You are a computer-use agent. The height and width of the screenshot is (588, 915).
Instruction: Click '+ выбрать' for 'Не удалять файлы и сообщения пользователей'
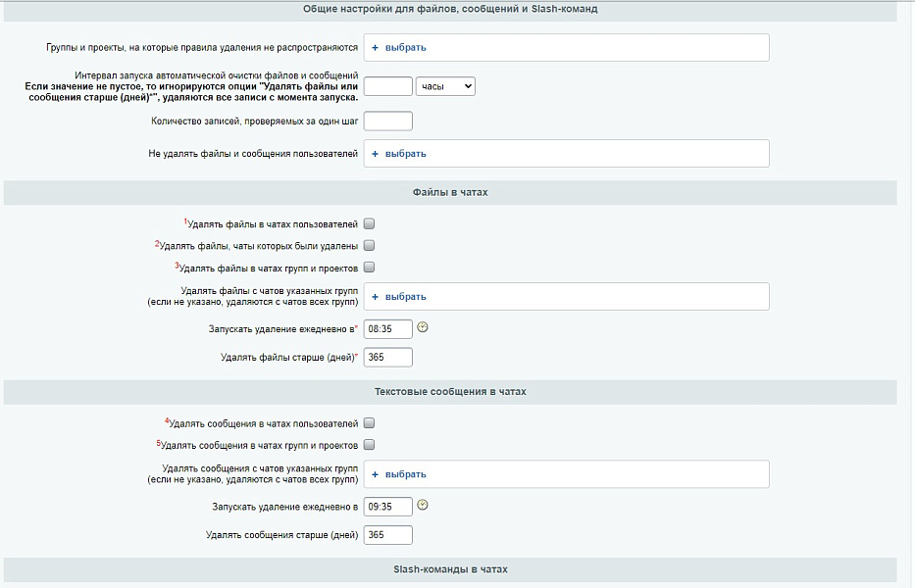coord(399,154)
